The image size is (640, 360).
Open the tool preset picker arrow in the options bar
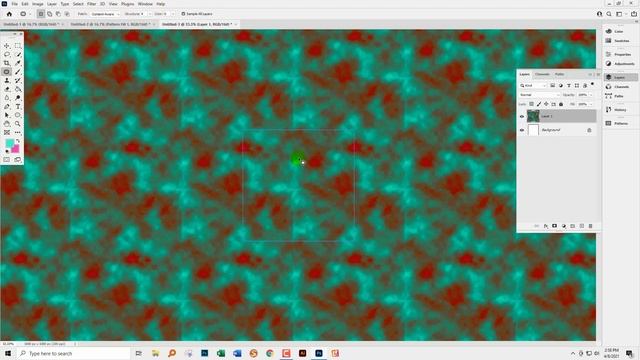click(30, 14)
